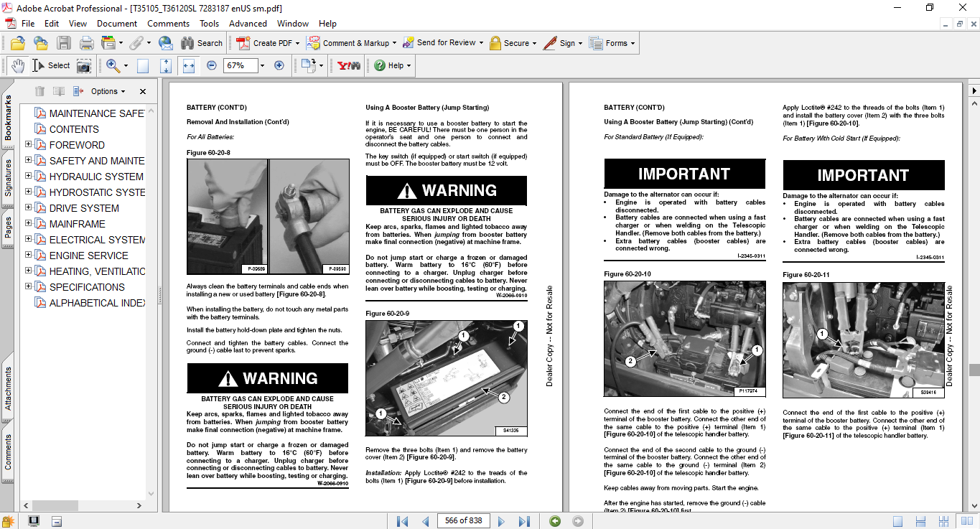Image resolution: width=980 pixels, height=529 pixels.
Task: Click the Print icon
Action: [x=87, y=43]
